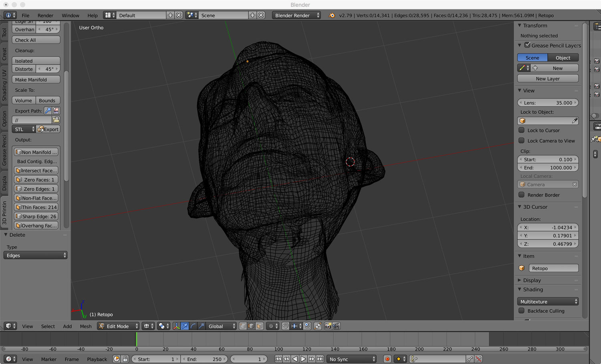
Task: Click the translate manipulator arrow icon
Action: [185, 326]
